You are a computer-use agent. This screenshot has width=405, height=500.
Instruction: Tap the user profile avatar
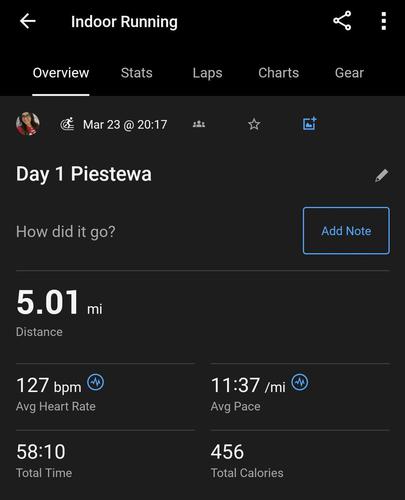pyautogui.click(x=28, y=124)
